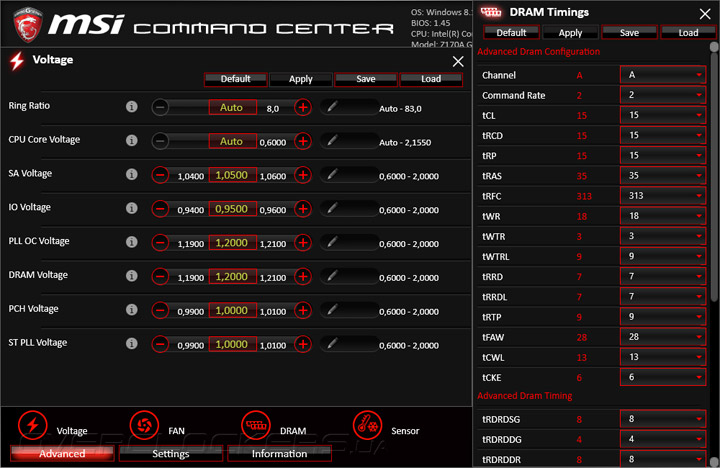Select the CPU Core Voltage Auto field
This screenshot has width=720, height=468.
coord(232,141)
